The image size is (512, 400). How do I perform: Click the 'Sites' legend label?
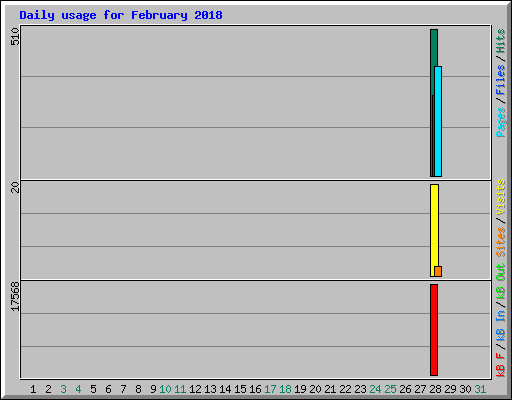500,242
